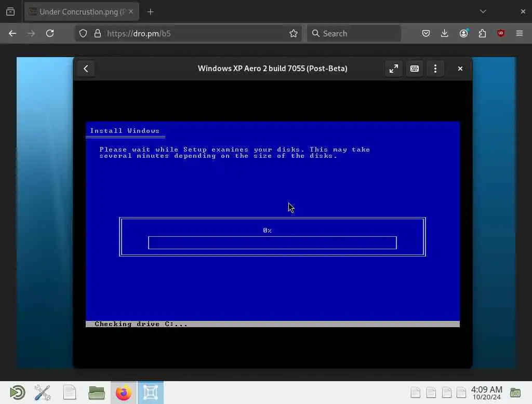Go back in the Boxes VM header
The width and height of the screenshot is (532, 404).
click(86, 69)
